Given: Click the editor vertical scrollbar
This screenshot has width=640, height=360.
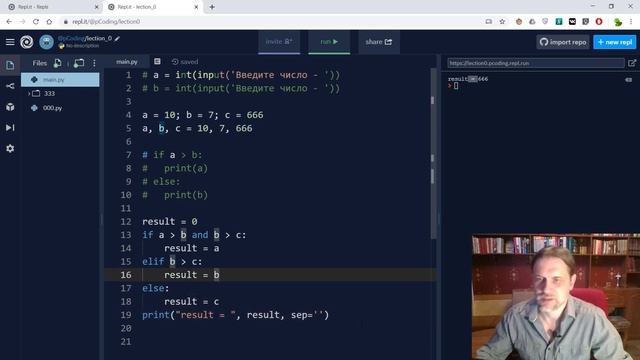Looking at the screenshot, I should click(433, 153).
